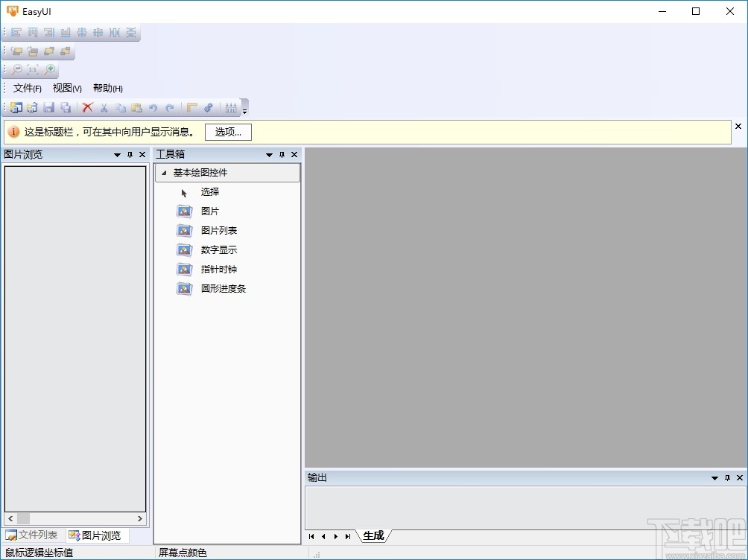The image size is (748, 560).
Task: Open the 视图(V) menu
Action: pyautogui.click(x=66, y=88)
